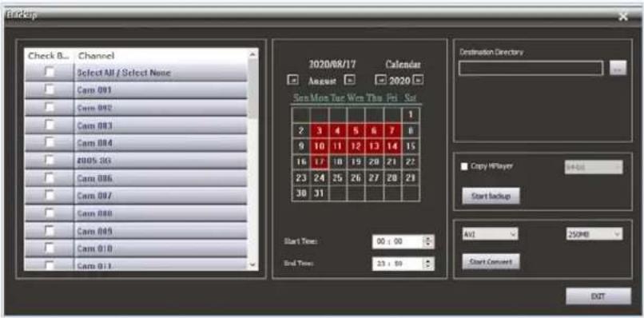Select August 11 on the calendar
Viewport: 644px width, 318px height.
pos(338,146)
